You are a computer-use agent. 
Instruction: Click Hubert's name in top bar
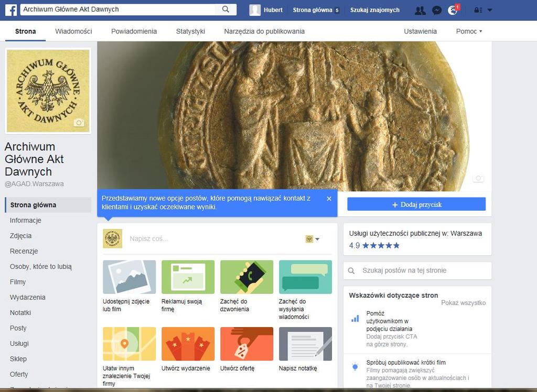coord(273,10)
